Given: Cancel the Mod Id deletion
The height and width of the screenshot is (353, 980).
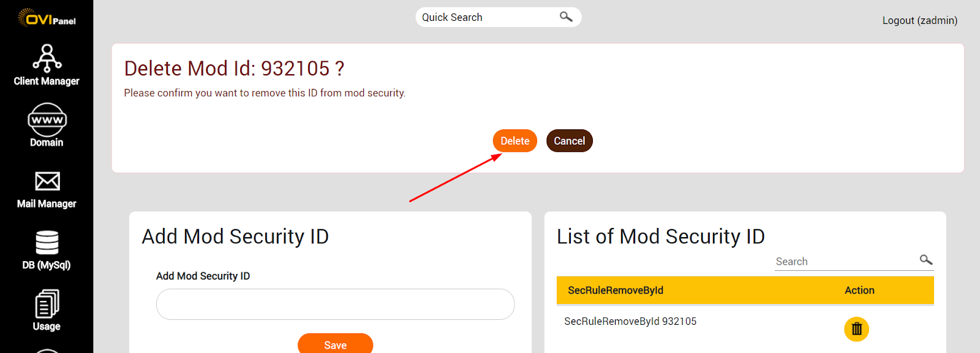Looking at the screenshot, I should click(569, 140).
